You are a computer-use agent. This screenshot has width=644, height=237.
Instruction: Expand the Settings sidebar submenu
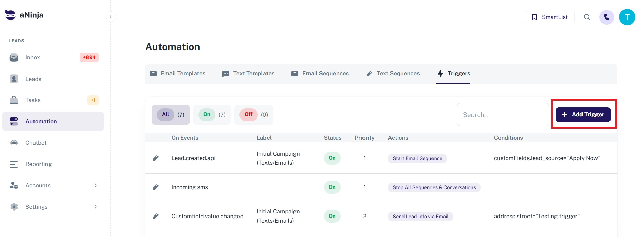click(95, 207)
